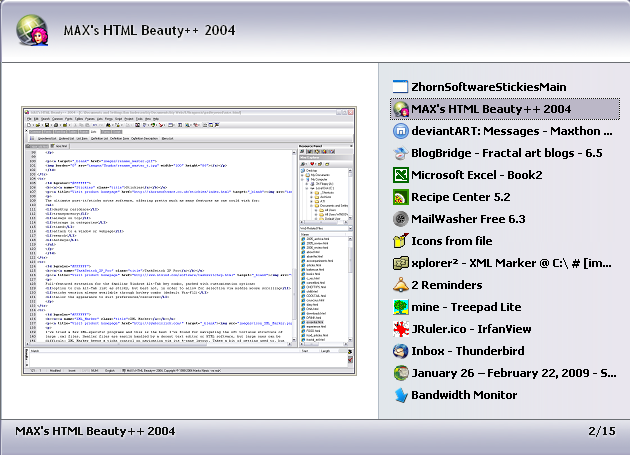Click the BlogBridge application icon
This screenshot has height=455, width=630.
(400, 153)
